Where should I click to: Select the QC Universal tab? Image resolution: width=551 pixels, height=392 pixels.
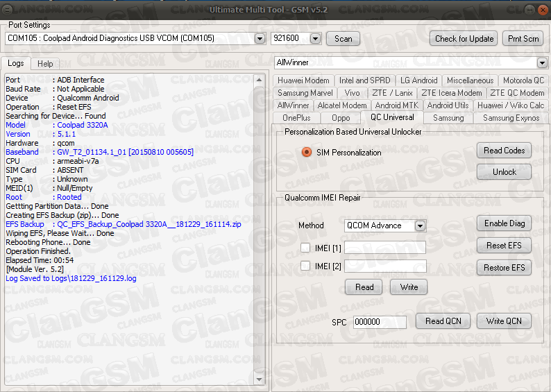392,117
